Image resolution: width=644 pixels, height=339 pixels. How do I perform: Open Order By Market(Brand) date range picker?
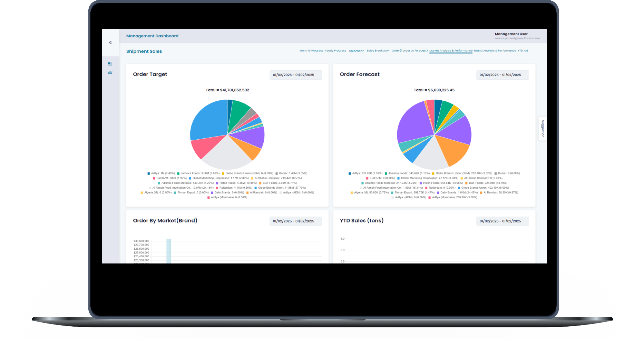tap(295, 221)
